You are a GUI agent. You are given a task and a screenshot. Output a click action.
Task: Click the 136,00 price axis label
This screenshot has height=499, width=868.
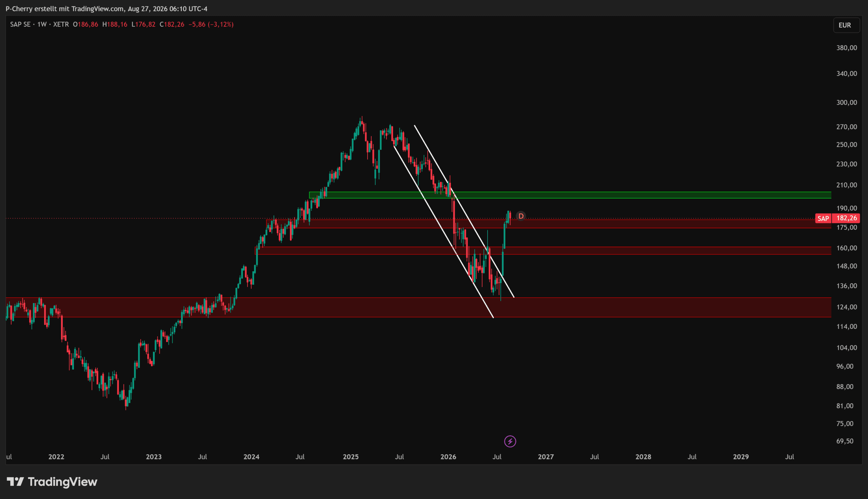[846, 286]
